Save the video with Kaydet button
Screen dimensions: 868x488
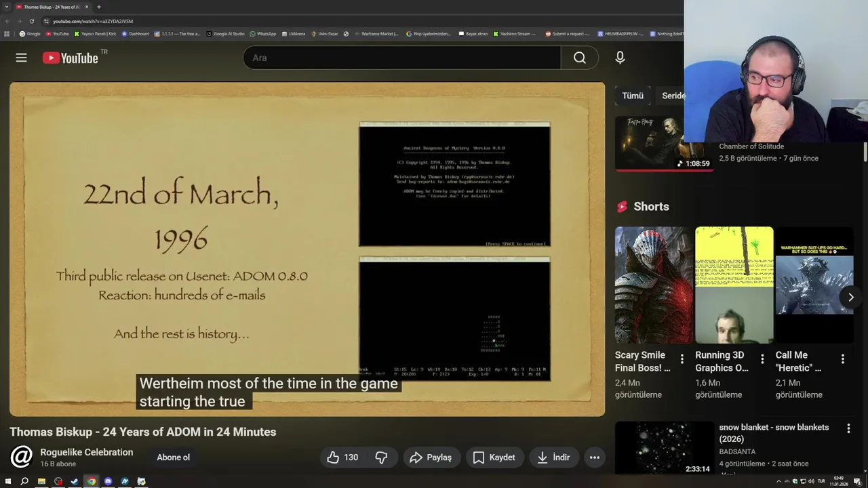pos(494,457)
